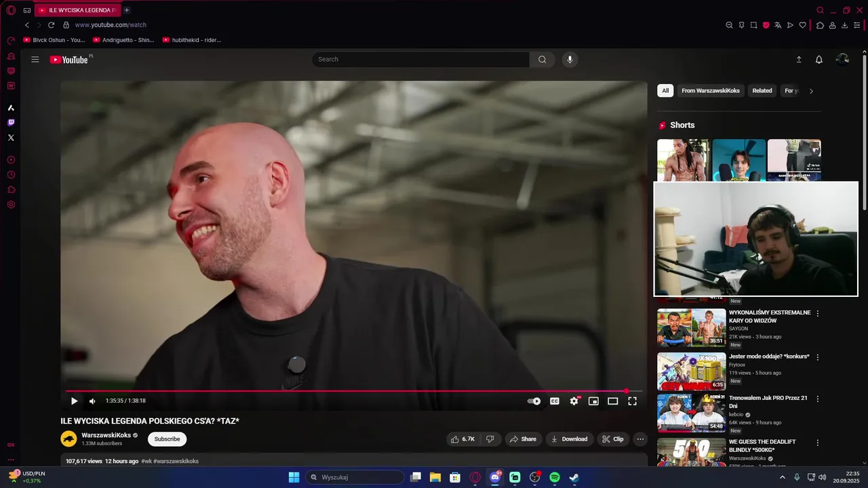Focus the YouTube Search field
Viewport: 868px width, 488px height.
(420, 60)
